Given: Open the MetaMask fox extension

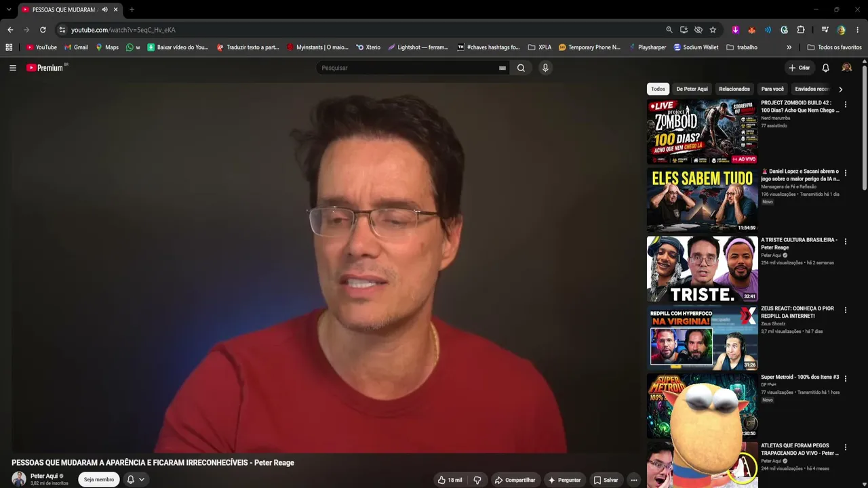Looking at the screenshot, I should pos(751,30).
